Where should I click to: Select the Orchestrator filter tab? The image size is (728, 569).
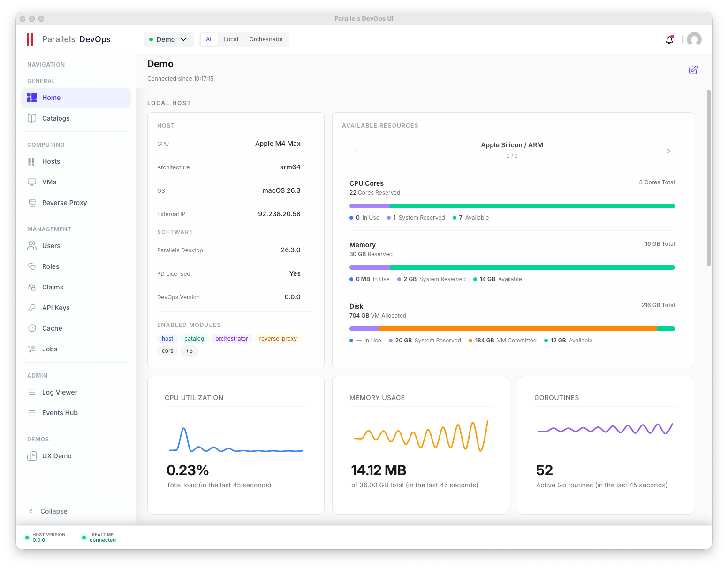266,39
